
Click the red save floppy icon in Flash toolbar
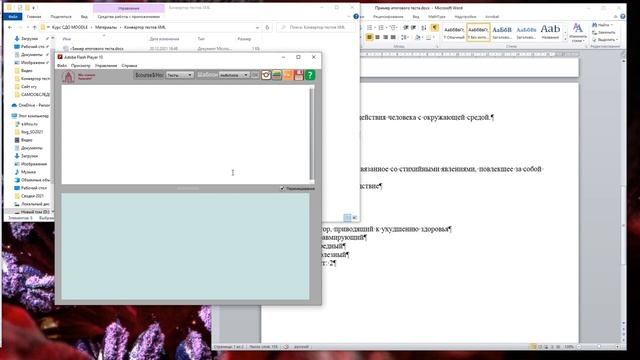pyautogui.click(x=299, y=75)
